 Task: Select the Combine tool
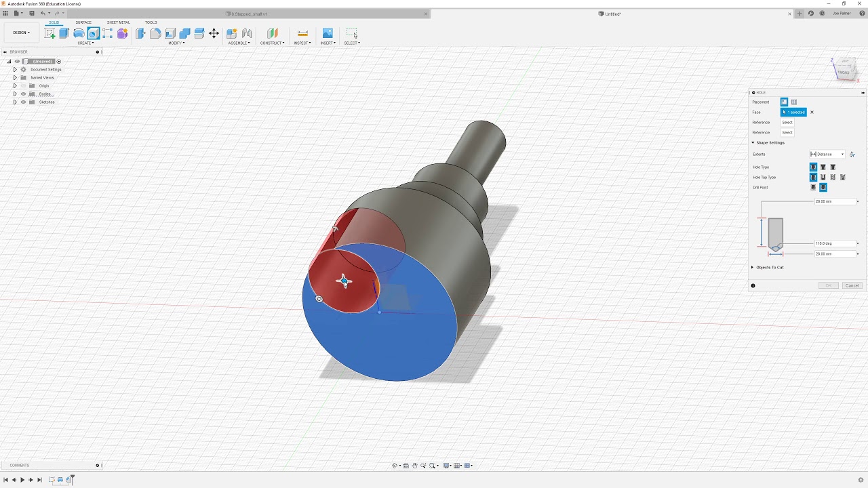(x=184, y=33)
